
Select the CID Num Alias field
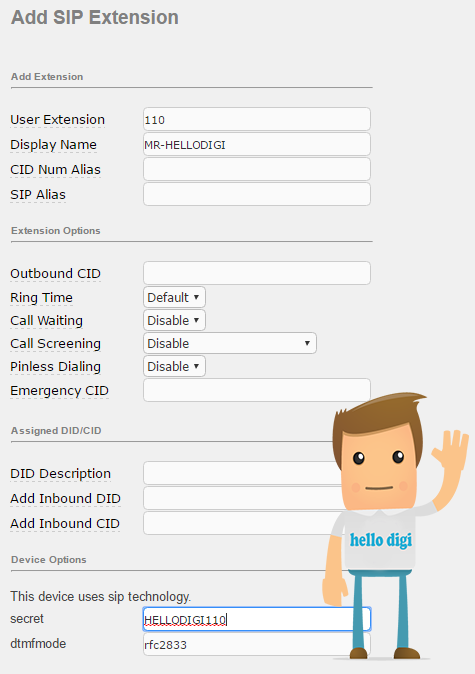(257, 169)
